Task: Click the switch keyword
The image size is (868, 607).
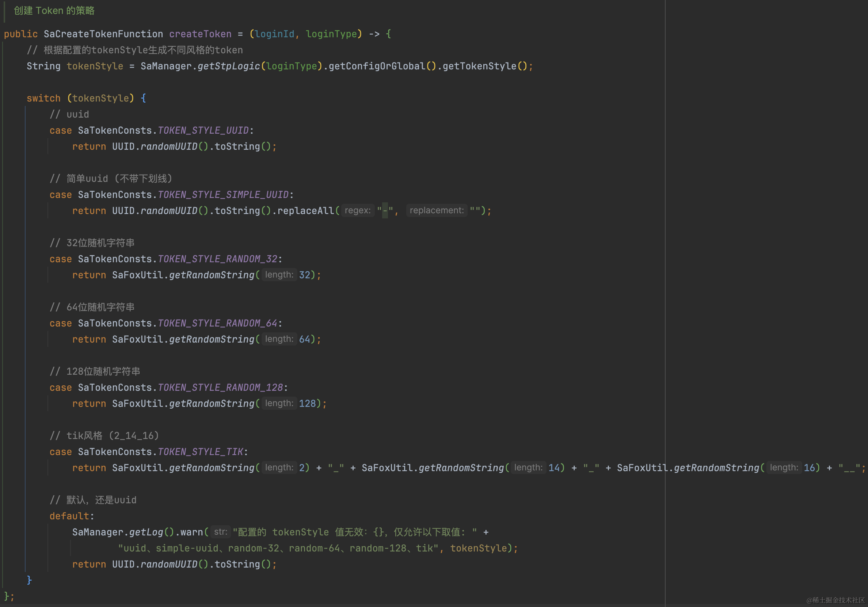Action: click(43, 98)
